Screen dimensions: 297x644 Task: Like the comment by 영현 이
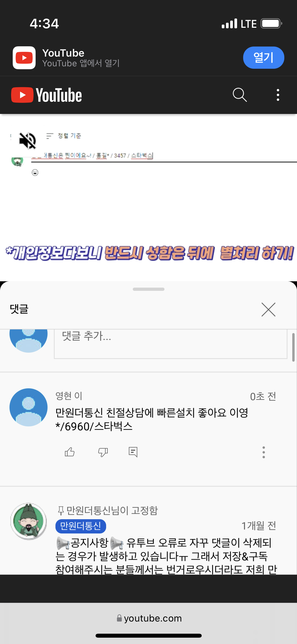[x=70, y=452]
